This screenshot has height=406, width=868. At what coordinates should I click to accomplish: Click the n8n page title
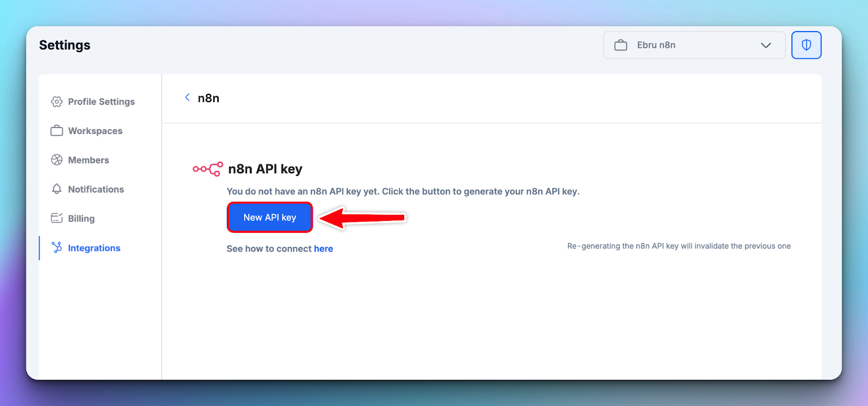point(208,98)
